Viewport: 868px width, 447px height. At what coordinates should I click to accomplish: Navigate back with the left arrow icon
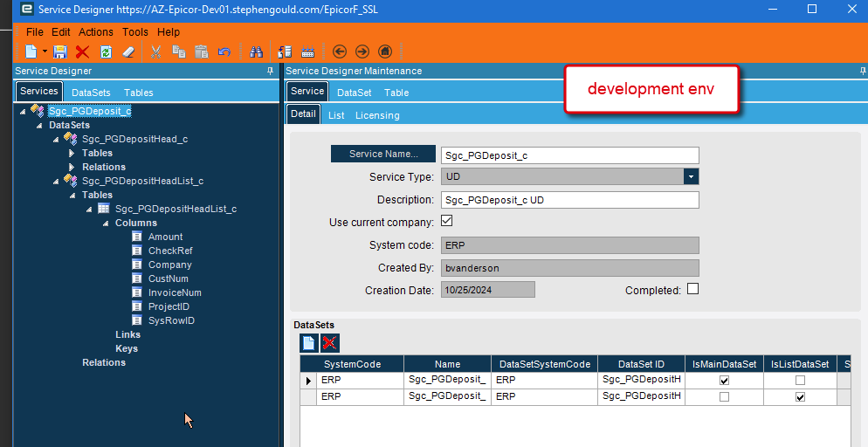tap(340, 52)
